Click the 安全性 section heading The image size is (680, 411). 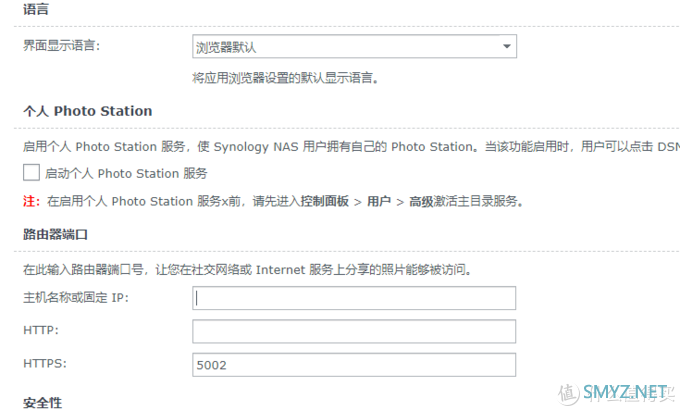[42, 402]
